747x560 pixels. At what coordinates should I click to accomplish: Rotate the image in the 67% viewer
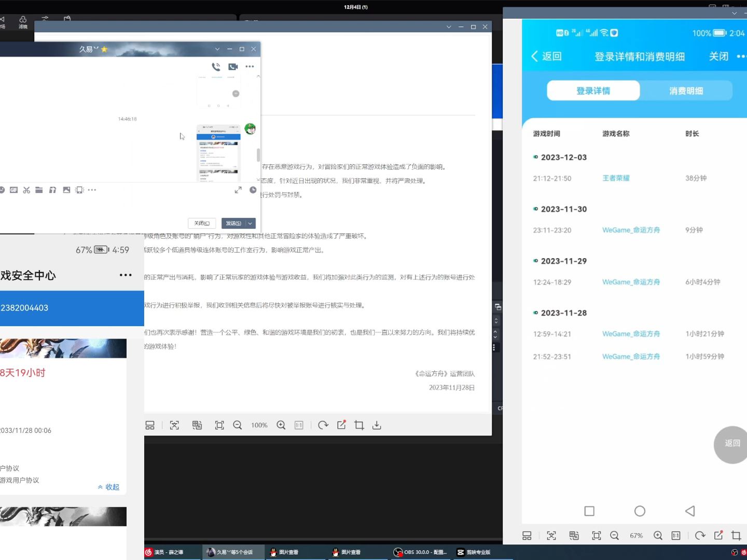point(700,536)
